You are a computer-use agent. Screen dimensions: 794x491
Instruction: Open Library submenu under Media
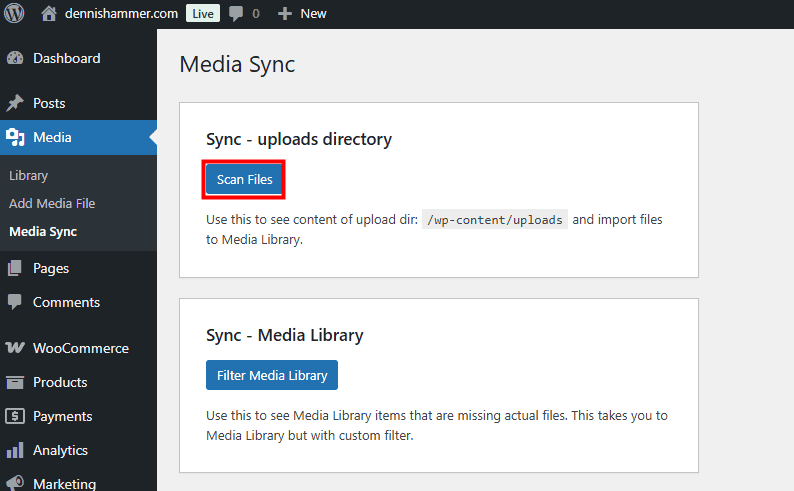pos(28,176)
